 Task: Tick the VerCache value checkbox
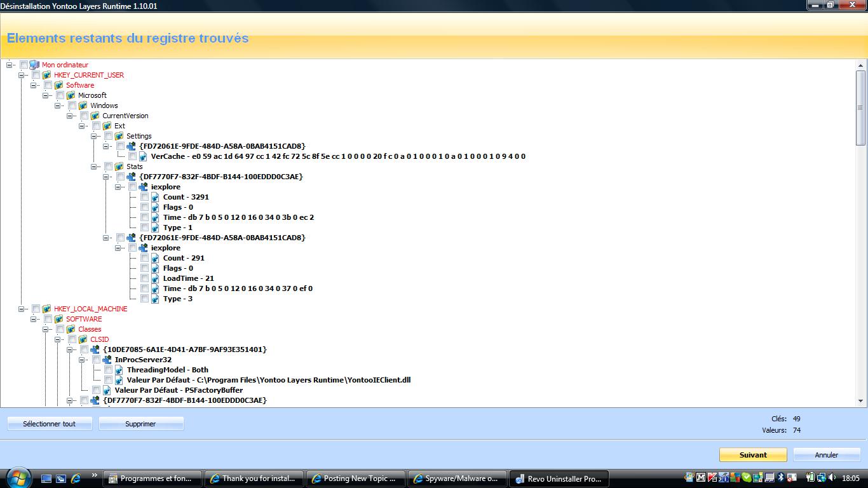(x=132, y=156)
